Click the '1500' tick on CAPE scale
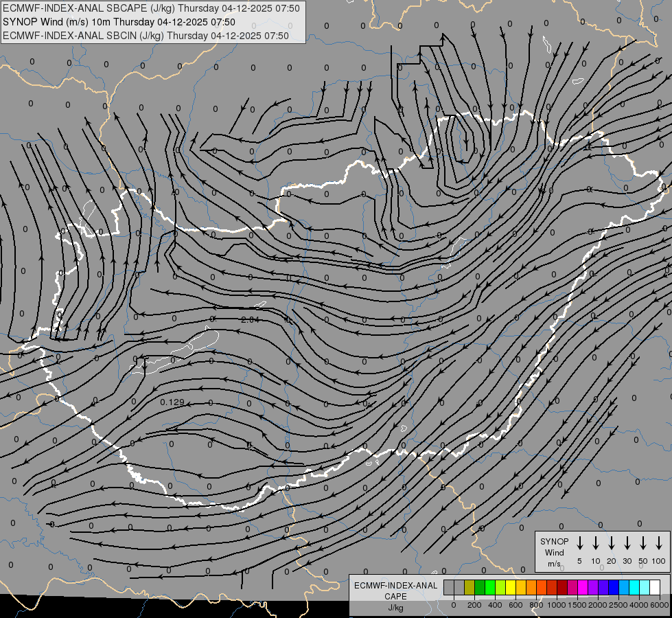 577,605
